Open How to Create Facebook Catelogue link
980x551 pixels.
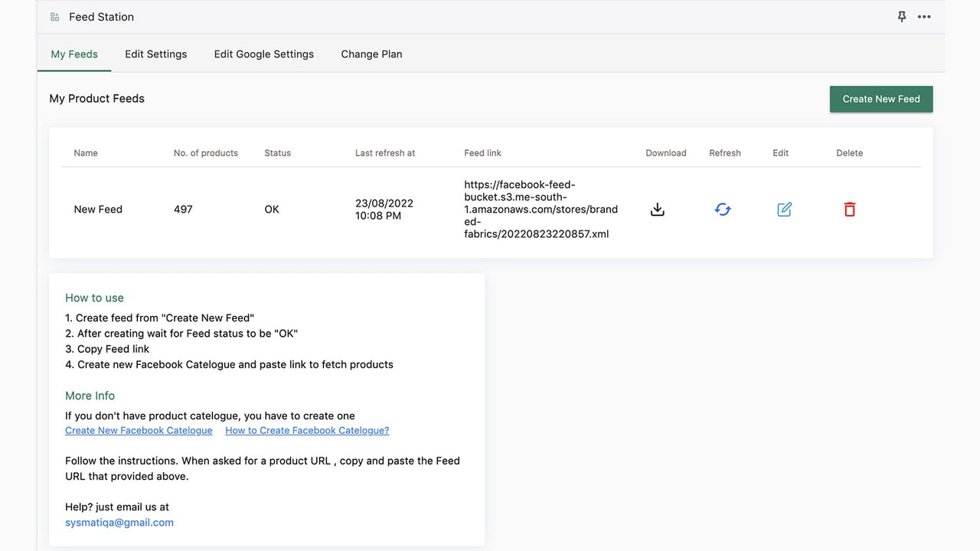[x=307, y=431]
